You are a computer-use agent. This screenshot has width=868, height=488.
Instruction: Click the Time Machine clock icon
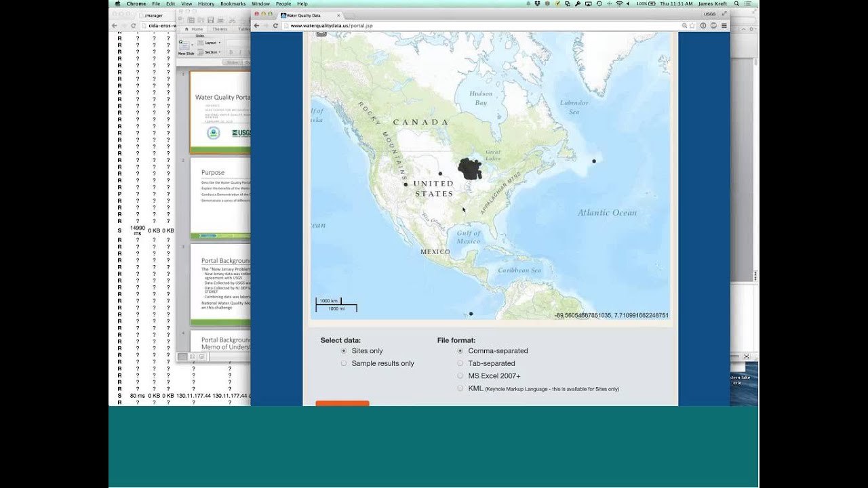pyautogui.click(x=599, y=3)
